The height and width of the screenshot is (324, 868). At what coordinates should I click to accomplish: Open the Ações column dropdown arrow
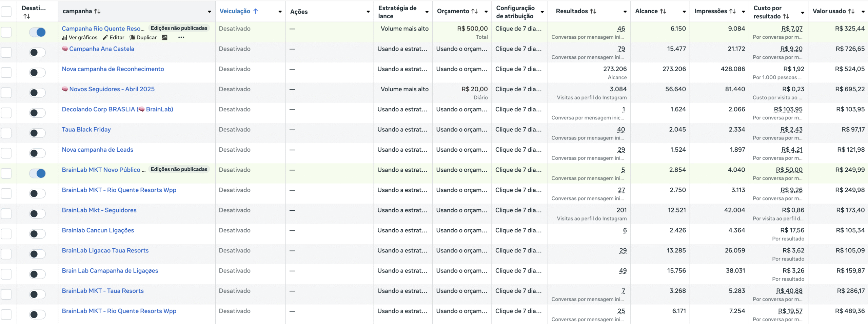point(368,12)
